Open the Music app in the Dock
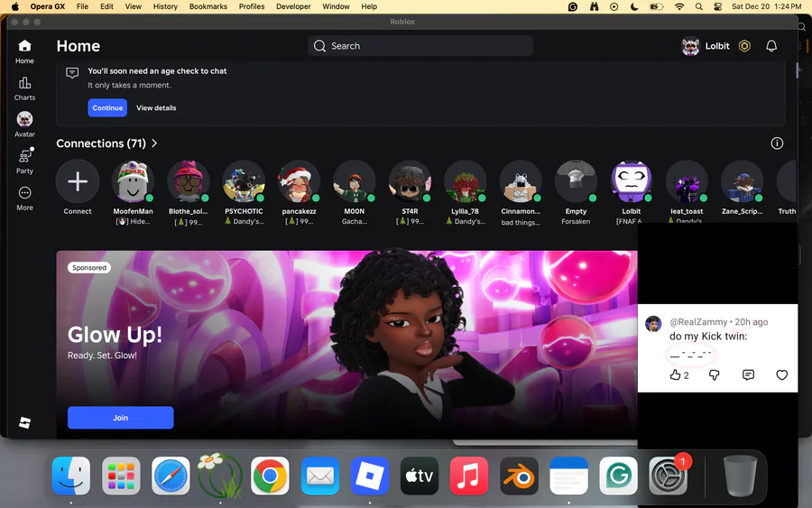This screenshot has width=812, height=508. point(468,476)
